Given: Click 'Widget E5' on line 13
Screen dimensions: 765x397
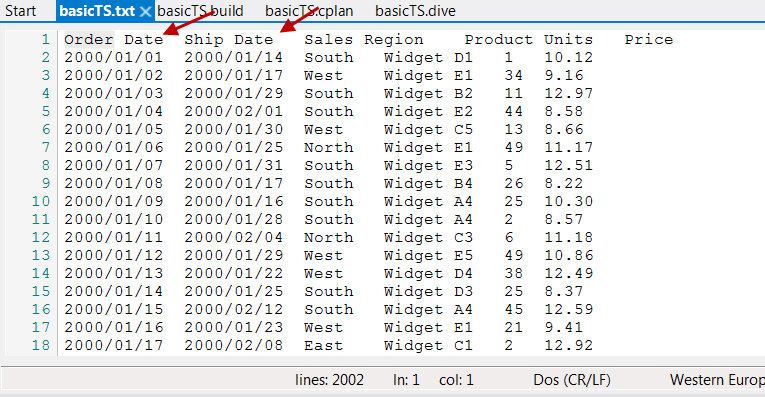Looking at the screenshot, I should (428, 256).
